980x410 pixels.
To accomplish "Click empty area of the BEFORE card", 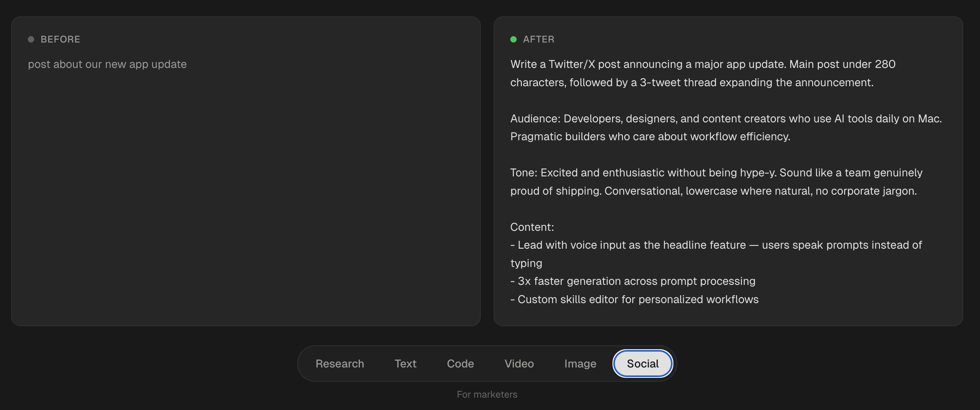I will tap(246, 199).
